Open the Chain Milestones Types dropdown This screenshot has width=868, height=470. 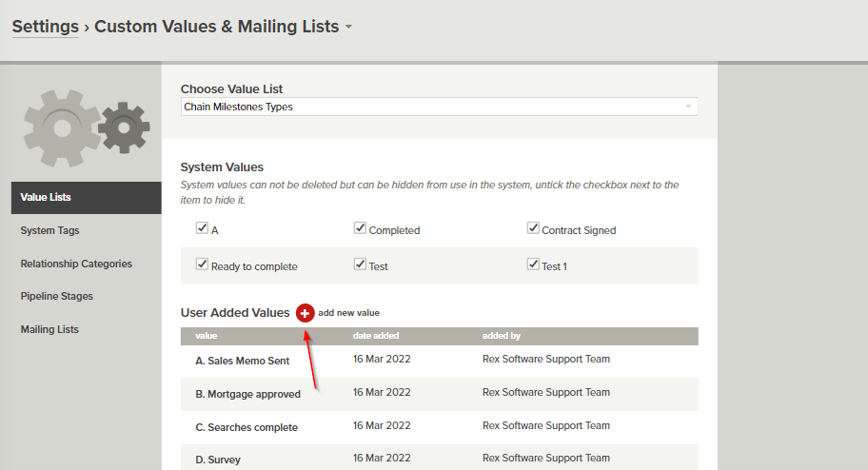click(439, 107)
